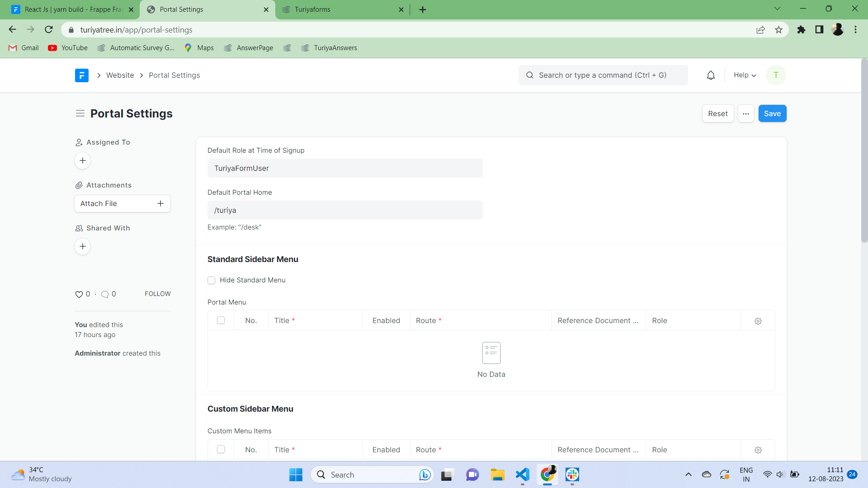Select all rows in Custom Menu Items
The height and width of the screenshot is (488, 868).
[x=221, y=450]
